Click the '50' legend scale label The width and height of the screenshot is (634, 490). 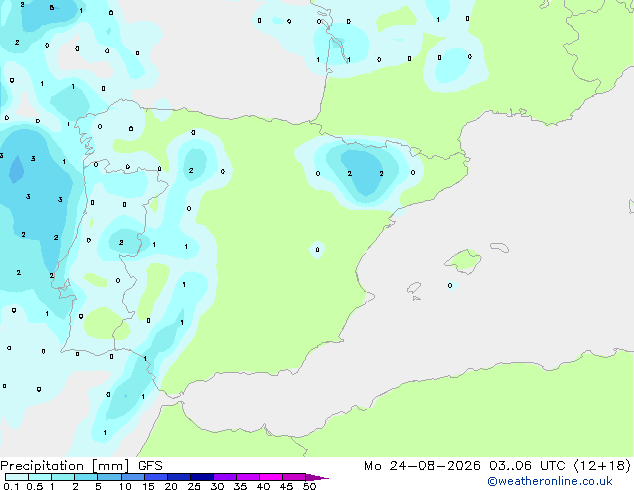point(309,486)
